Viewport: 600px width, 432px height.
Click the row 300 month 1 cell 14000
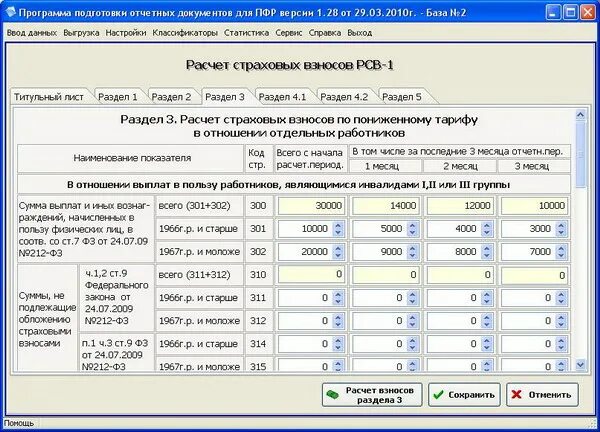coord(385,206)
